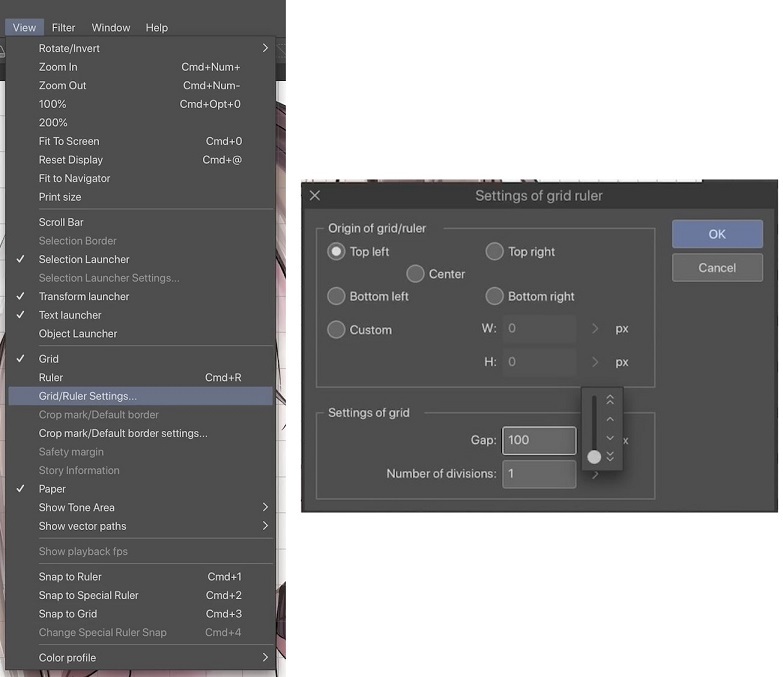Click the W offset input field

(539, 329)
